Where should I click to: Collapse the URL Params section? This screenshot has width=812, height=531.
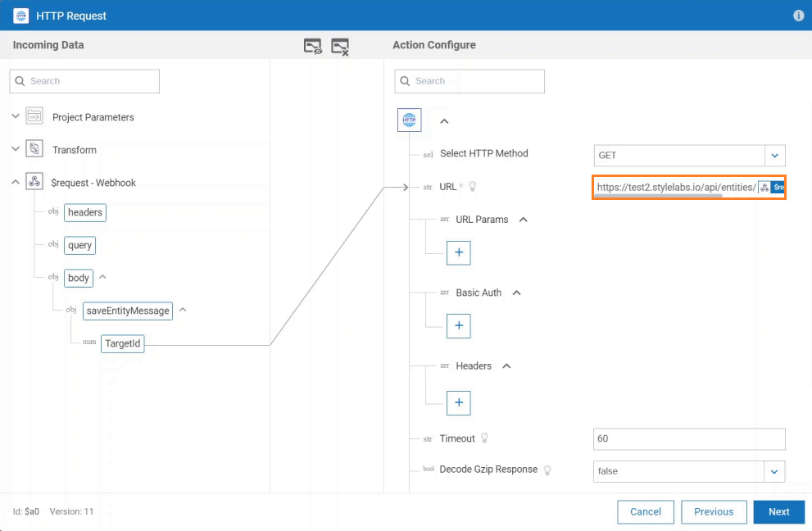click(x=523, y=220)
